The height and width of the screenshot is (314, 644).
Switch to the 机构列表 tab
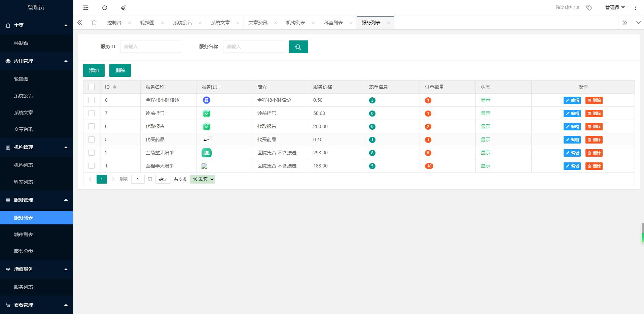click(296, 23)
